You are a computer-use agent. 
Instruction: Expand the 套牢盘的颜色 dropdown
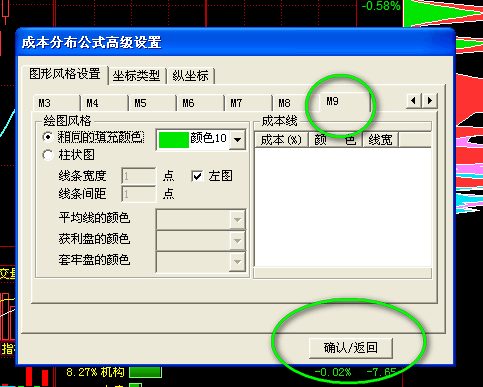[x=237, y=262]
